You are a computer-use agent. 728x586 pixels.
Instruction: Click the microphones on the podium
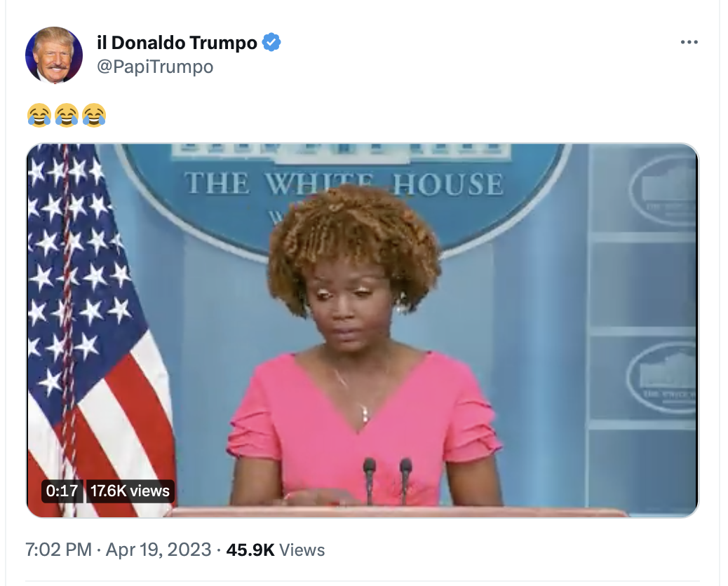point(387,480)
